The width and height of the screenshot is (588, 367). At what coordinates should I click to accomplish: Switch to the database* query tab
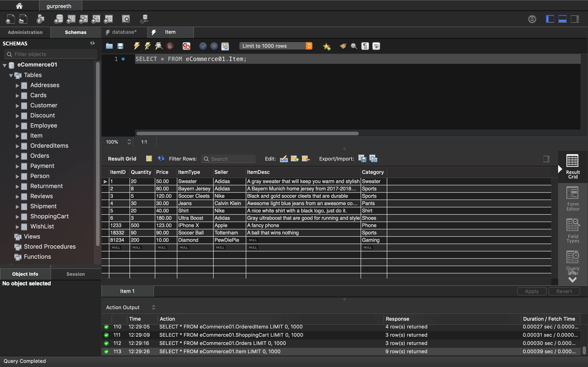(x=124, y=32)
